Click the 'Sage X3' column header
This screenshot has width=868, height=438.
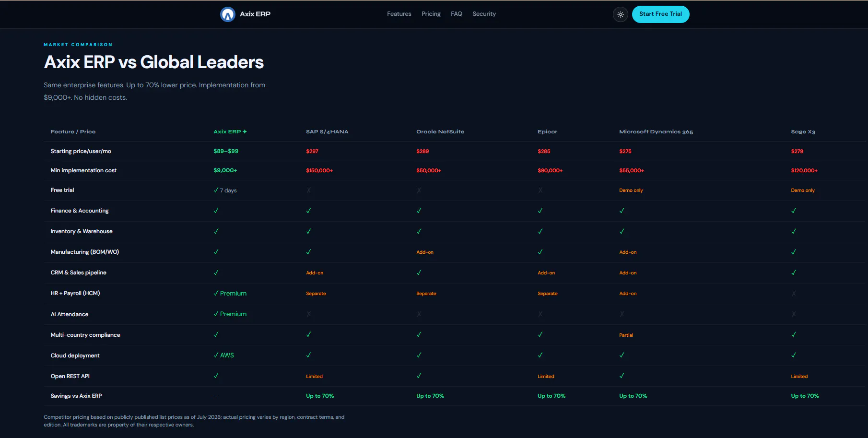point(803,131)
